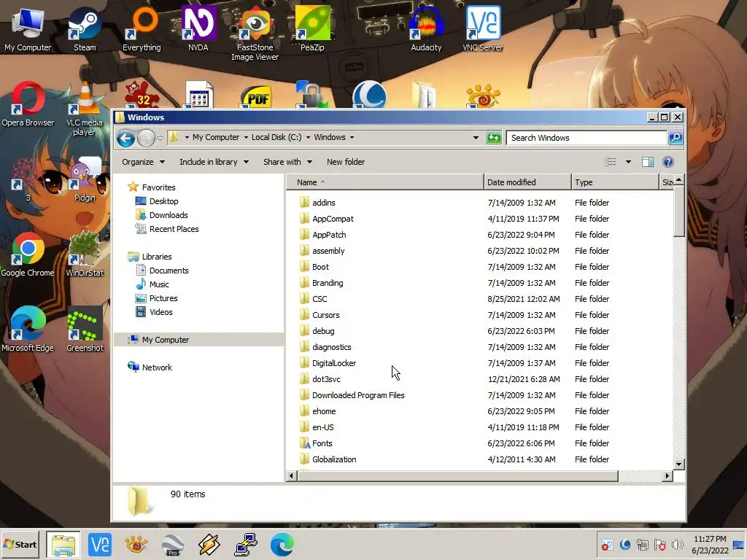
Task: Open Windows Explorer taskbar button
Action: point(63,545)
